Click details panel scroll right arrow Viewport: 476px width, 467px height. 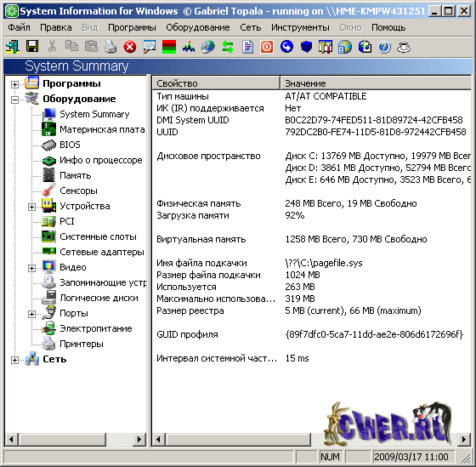(x=464, y=439)
